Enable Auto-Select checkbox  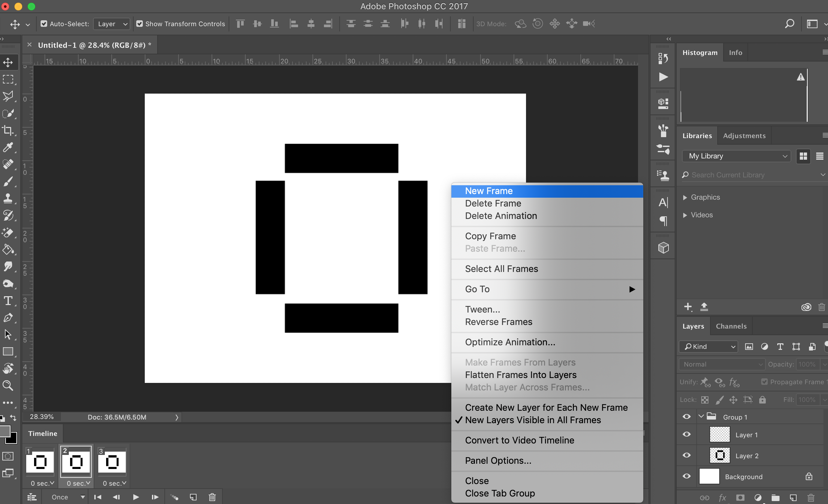click(44, 24)
